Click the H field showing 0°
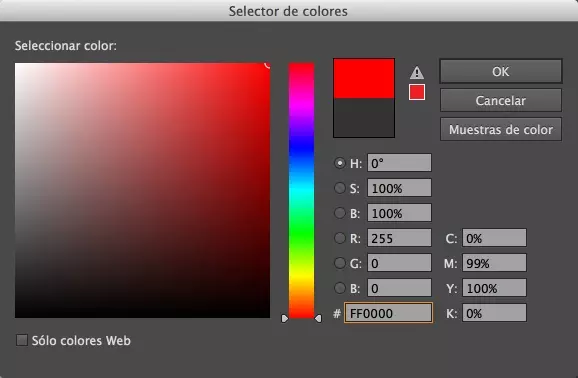This screenshot has height=378, width=578. (399, 163)
